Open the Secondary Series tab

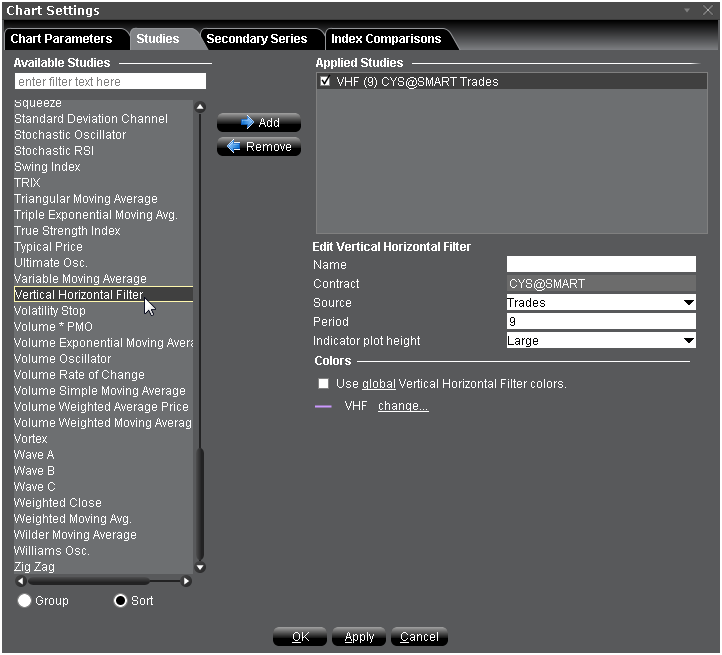pos(257,39)
